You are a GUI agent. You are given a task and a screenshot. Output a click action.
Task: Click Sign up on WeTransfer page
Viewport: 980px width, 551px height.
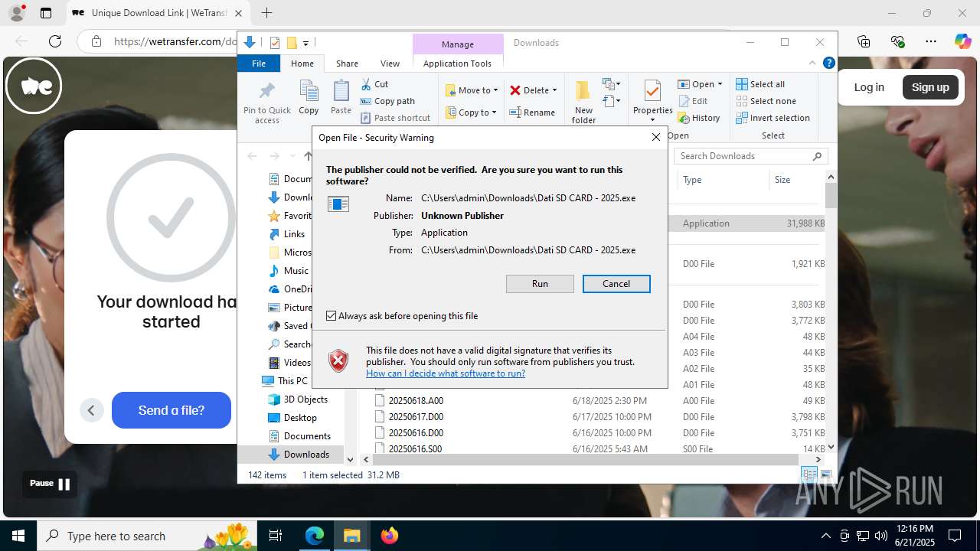tap(930, 87)
